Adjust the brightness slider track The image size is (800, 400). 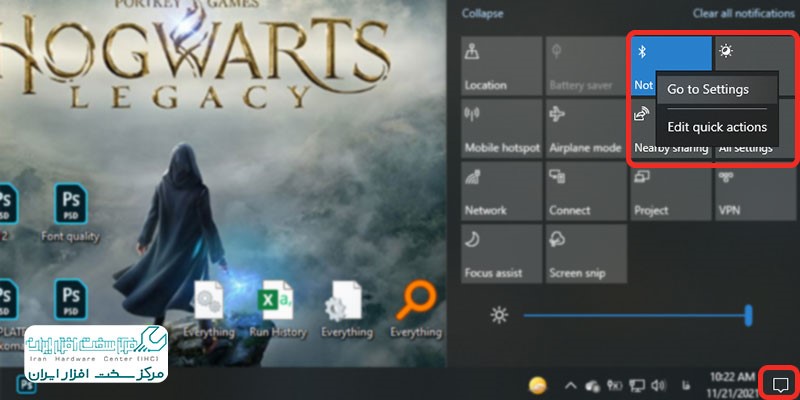coord(635,315)
